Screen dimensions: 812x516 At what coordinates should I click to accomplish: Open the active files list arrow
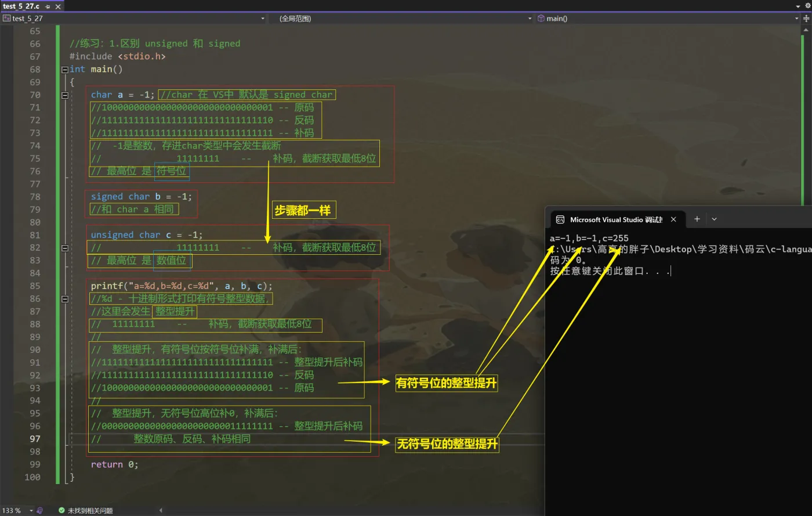tap(799, 5)
